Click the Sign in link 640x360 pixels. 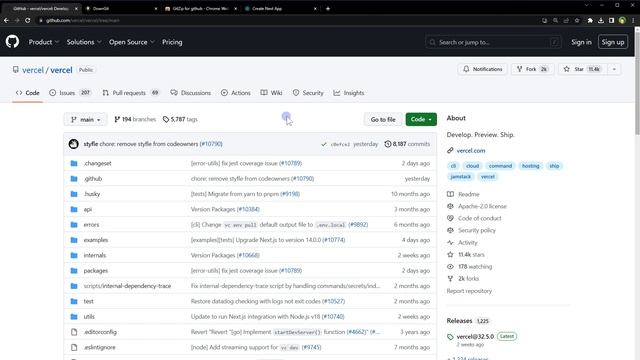581,42
